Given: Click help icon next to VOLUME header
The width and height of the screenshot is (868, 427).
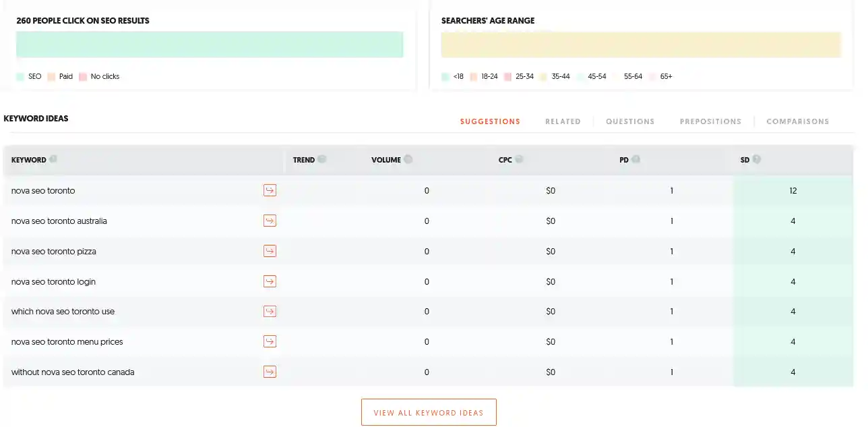Looking at the screenshot, I should [408, 159].
